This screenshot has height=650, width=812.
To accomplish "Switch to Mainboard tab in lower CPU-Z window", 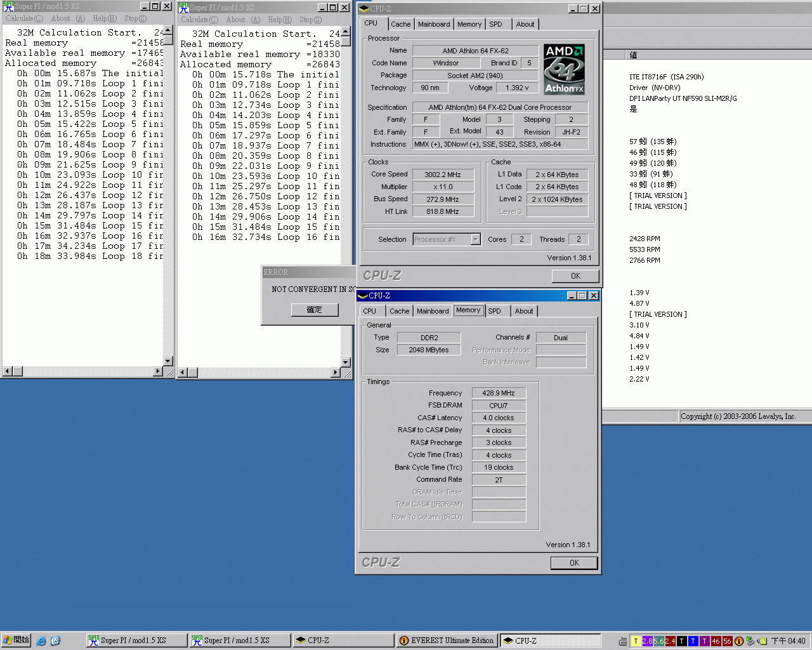I will tap(433, 311).
